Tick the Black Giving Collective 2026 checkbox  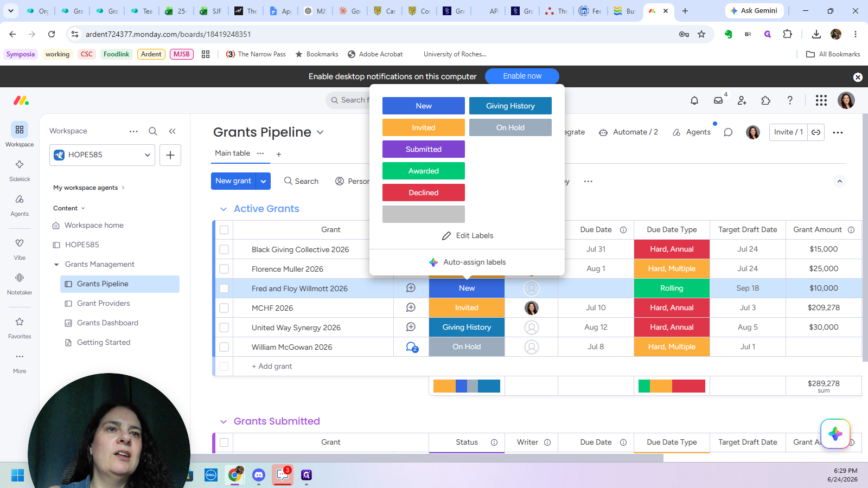[x=224, y=249]
